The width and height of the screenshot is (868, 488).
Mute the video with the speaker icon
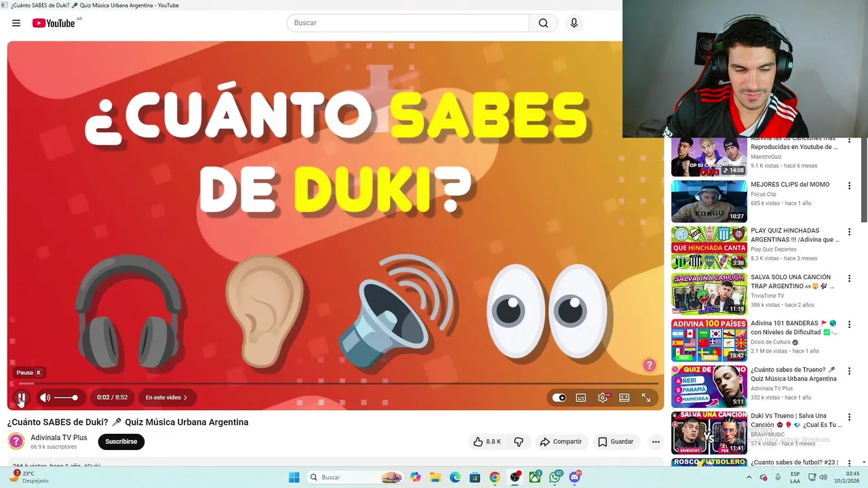(45, 398)
